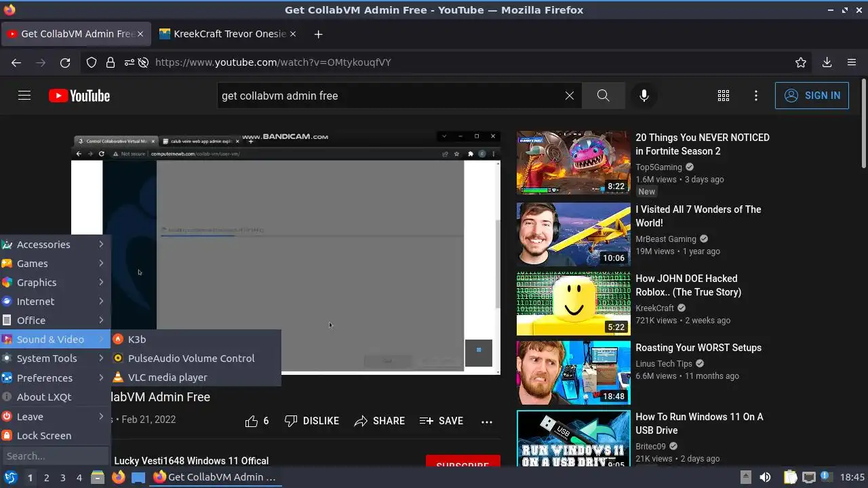Launch file manager from panel

point(98,477)
